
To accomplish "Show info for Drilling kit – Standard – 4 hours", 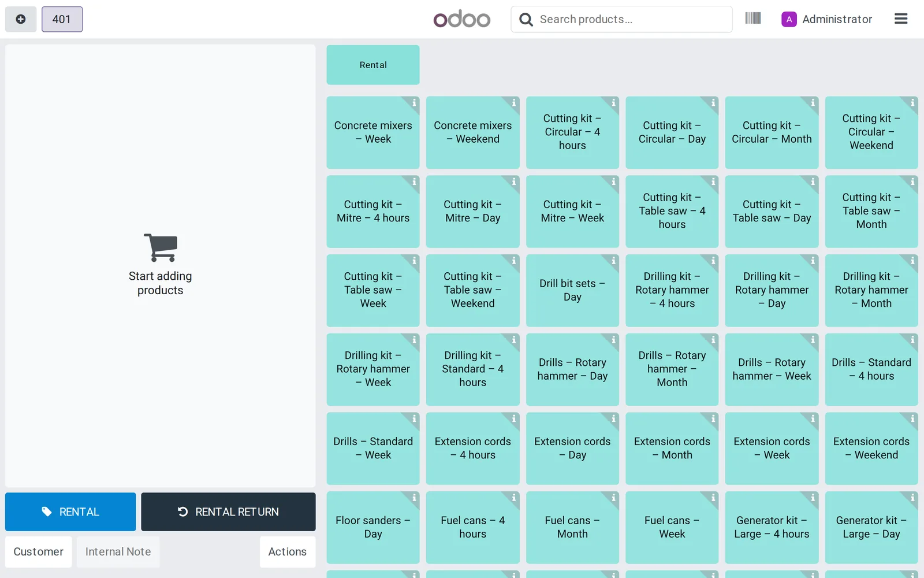I will point(513,340).
